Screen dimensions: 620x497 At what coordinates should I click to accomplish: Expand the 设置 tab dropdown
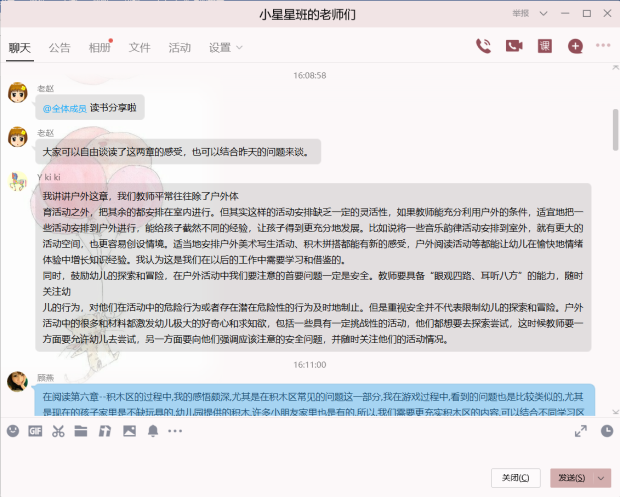click(237, 48)
